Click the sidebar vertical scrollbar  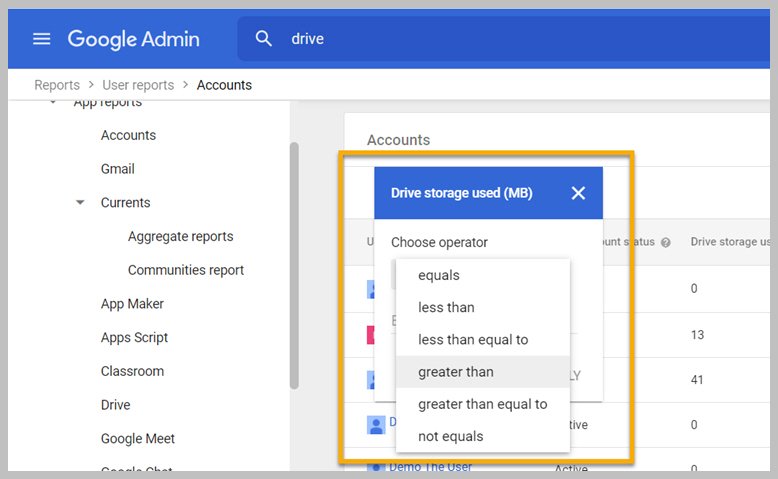click(294, 266)
